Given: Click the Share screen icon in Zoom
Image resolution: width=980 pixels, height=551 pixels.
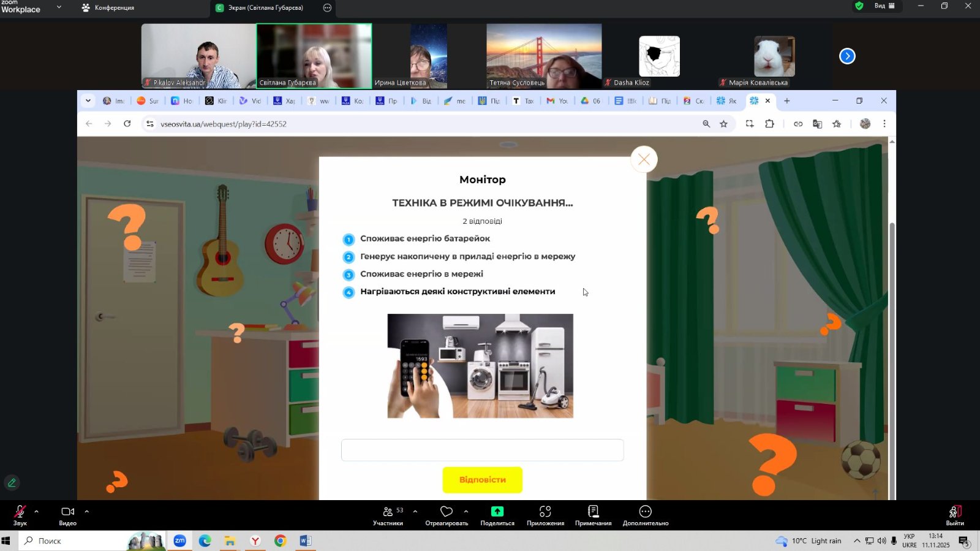Looking at the screenshot, I should click(x=497, y=512).
